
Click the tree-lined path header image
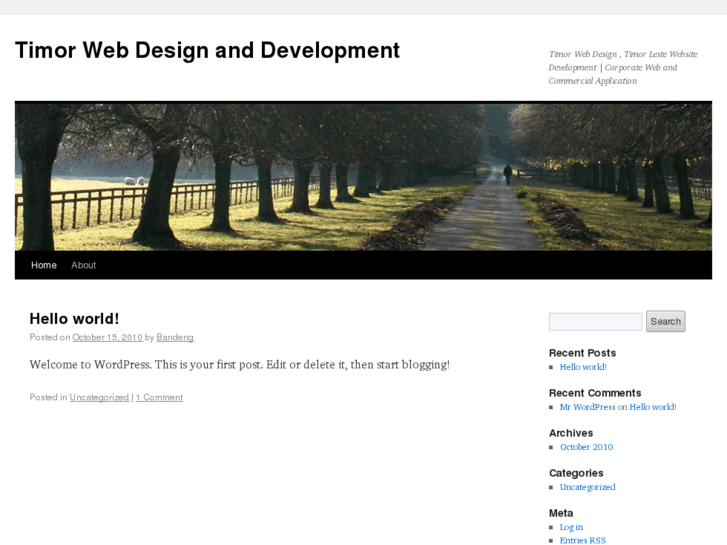[364, 176]
